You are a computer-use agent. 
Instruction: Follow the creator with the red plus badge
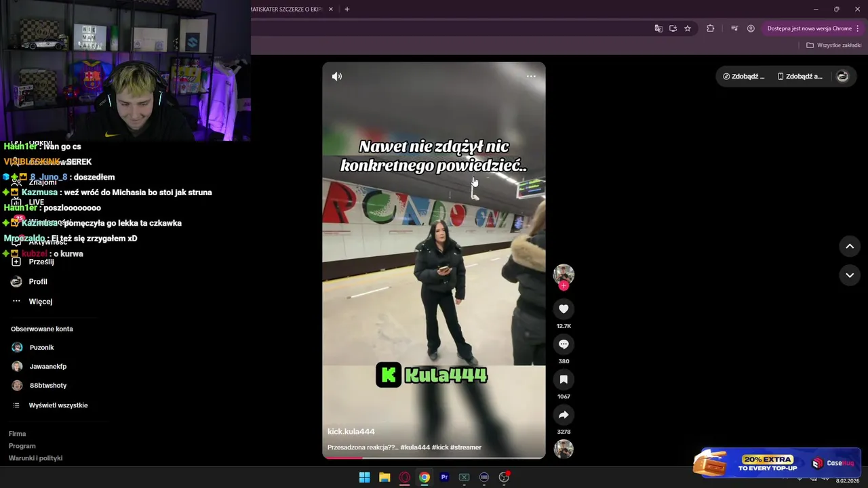(x=564, y=286)
